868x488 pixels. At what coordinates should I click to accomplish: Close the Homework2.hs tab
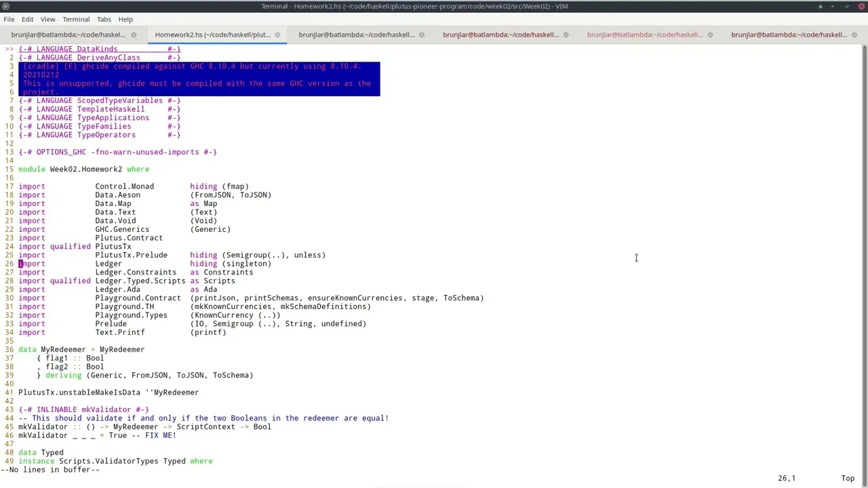(277, 35)
